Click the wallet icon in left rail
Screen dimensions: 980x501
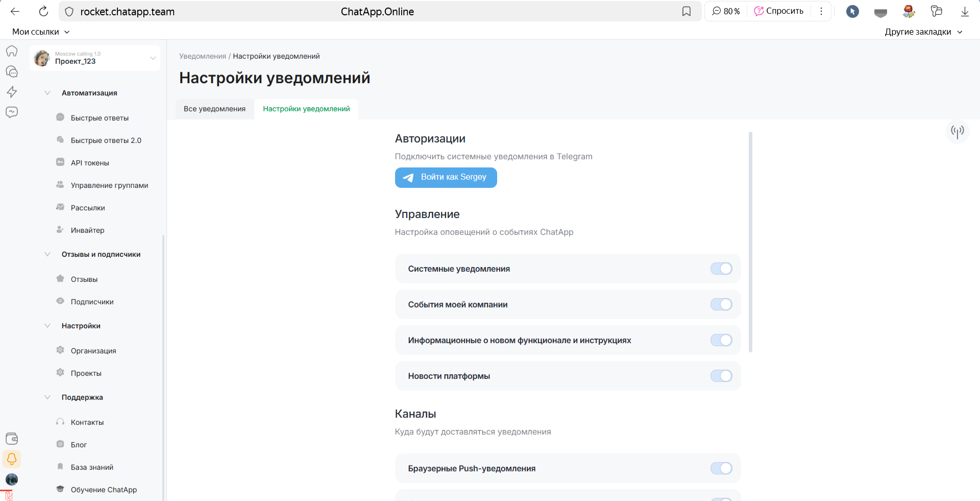[12, 438]
